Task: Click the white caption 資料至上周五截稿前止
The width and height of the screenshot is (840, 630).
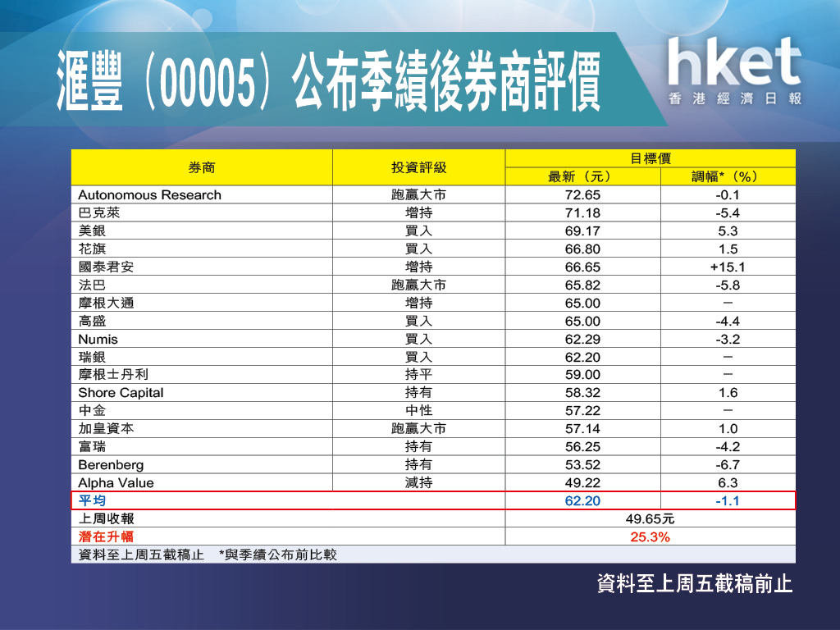Action: (x=695, y=583)
